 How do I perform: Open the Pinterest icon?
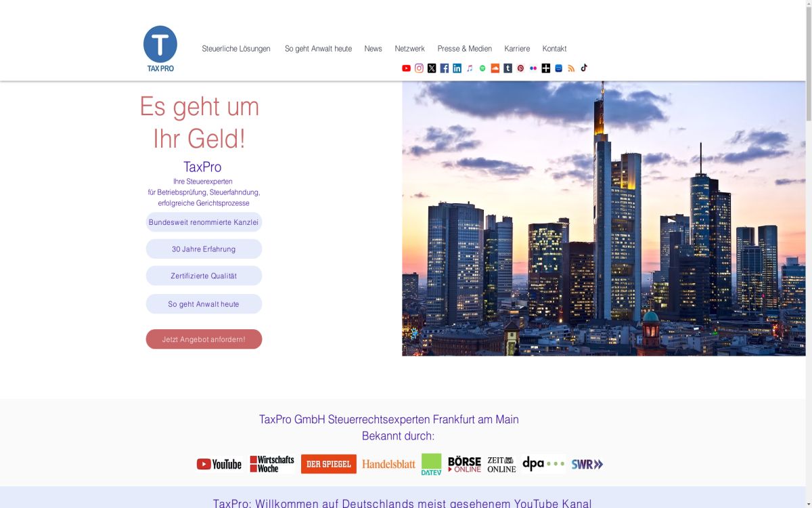click(x=520, y=68)
